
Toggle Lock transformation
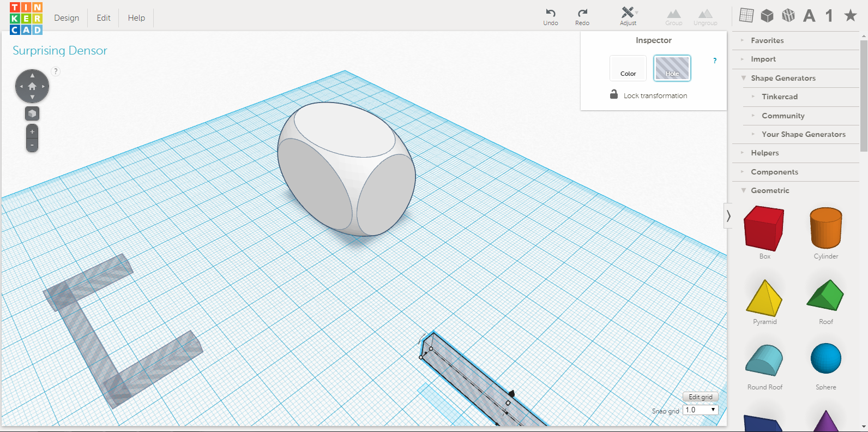[x=648, y=95]
